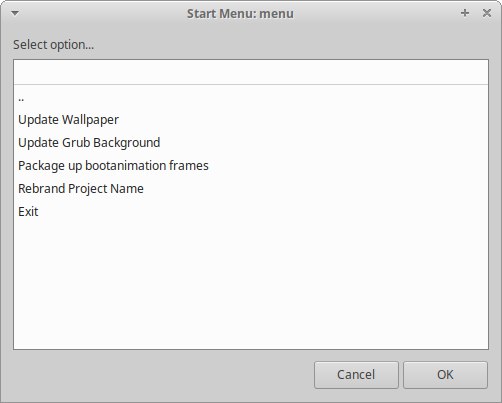Maximize the dialog using the plus icon

[x=465, y=13]
